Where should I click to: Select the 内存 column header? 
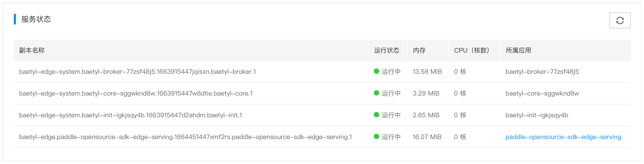pyautogui.click(x=419, y=50)
